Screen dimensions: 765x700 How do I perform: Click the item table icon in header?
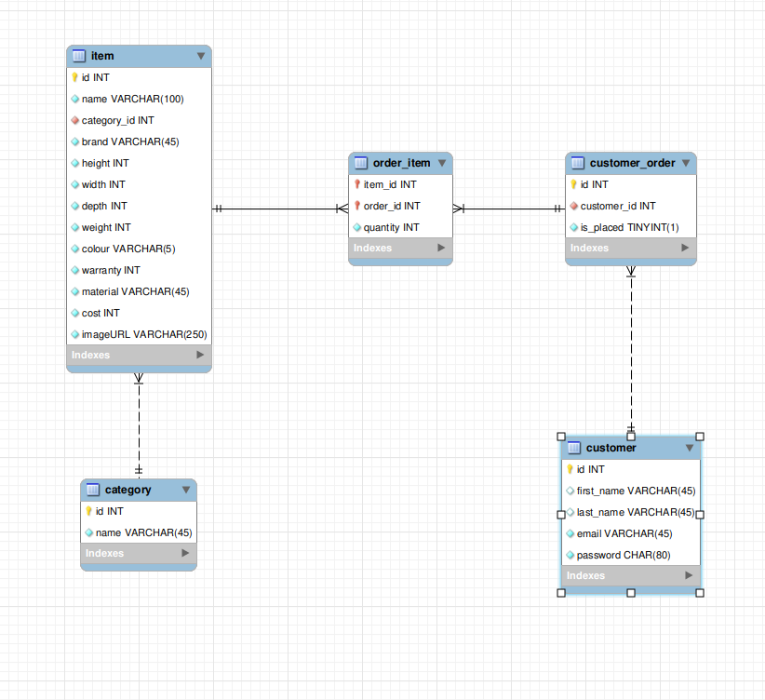click(x=78, y=56)
